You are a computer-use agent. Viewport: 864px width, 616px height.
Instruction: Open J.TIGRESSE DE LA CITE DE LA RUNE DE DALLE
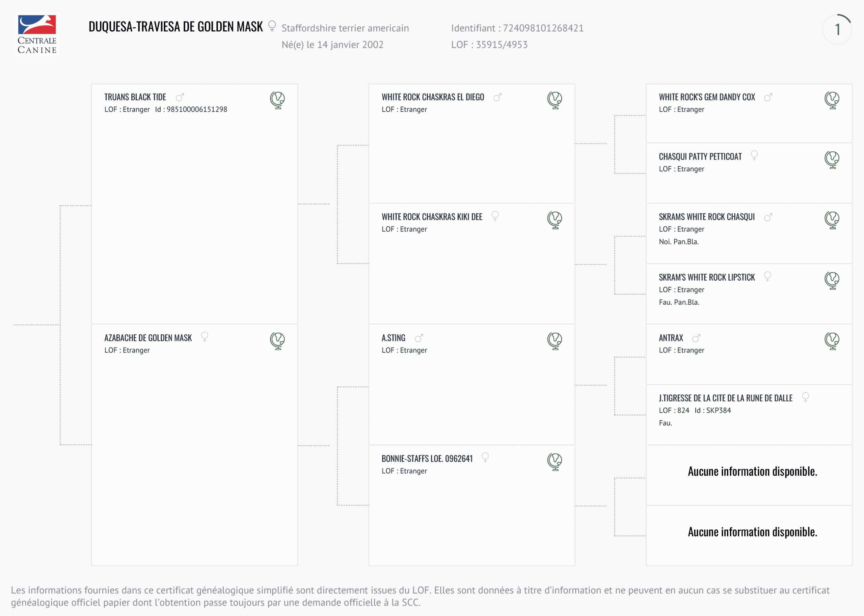726,398
